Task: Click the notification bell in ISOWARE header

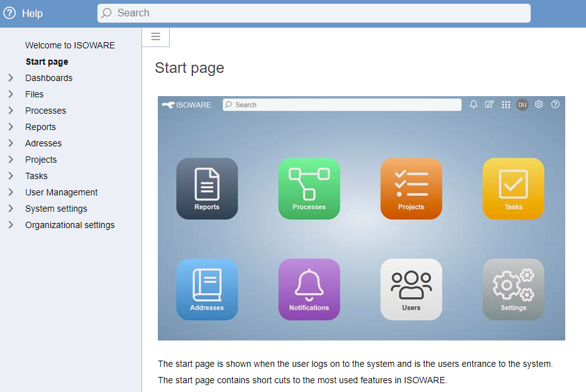Action: (x=473, y=104)
